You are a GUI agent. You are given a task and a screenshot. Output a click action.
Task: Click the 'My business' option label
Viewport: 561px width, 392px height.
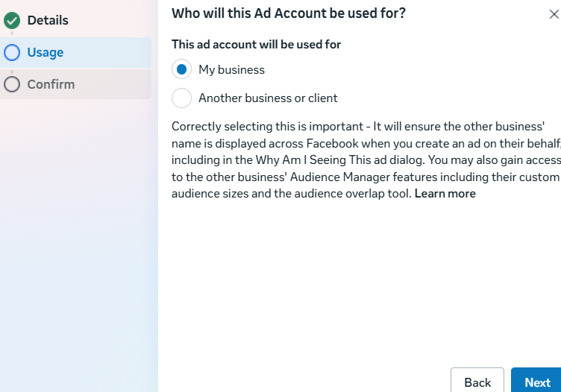coord(231,70)
